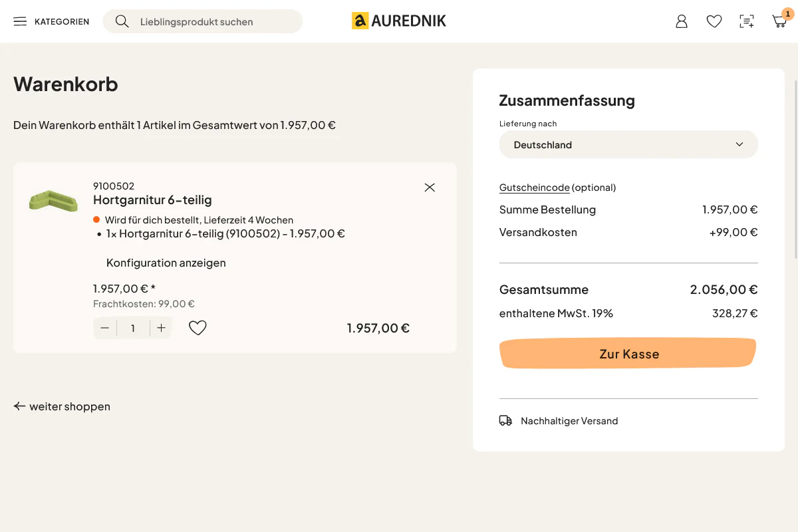Image resolution: width=798 pixels, height=532 pixels.
Task: Decrease quantity with minus button
Action: point(105,328)
